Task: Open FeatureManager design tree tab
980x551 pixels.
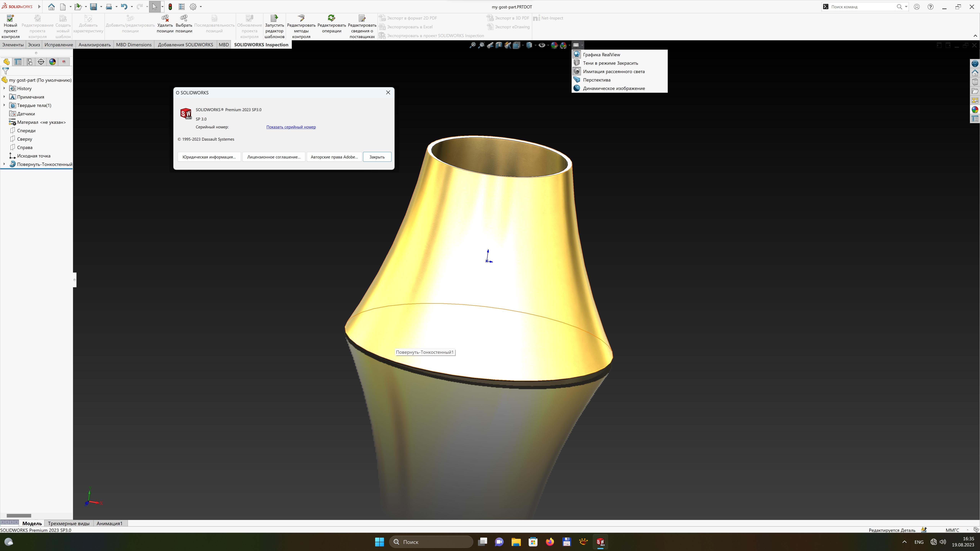Action: (x=7, y=62)
